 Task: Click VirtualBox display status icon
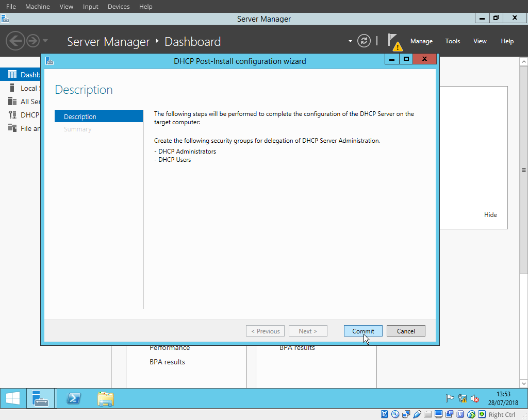point(438,414)
